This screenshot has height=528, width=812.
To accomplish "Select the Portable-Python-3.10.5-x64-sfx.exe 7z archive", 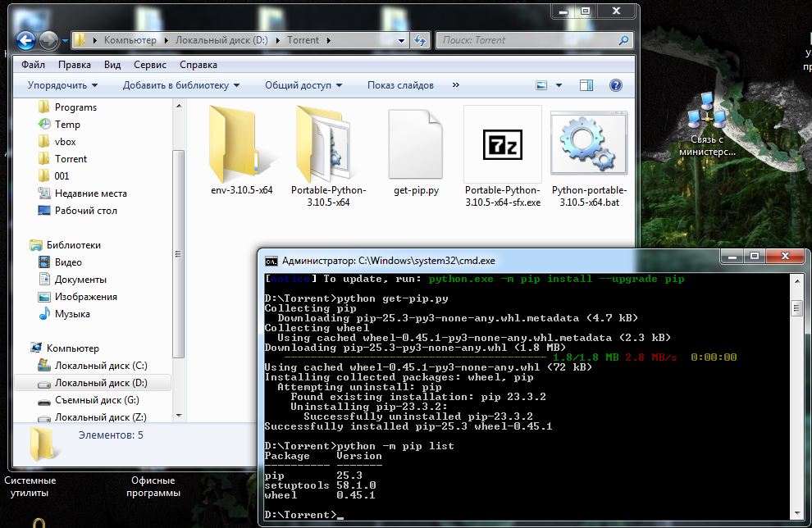I will (x=502, y=145).
